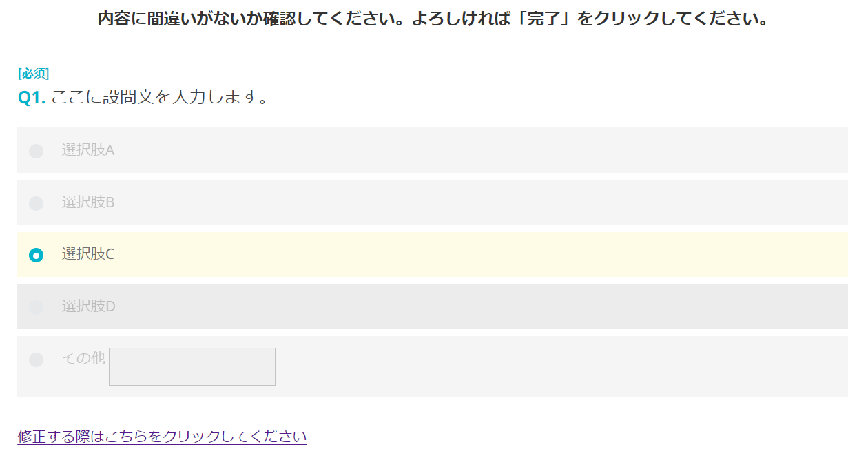Click the 選択肢D label text
Viewport: 868px width, 469px height.
pyautogui.click(x=89, y=306)
